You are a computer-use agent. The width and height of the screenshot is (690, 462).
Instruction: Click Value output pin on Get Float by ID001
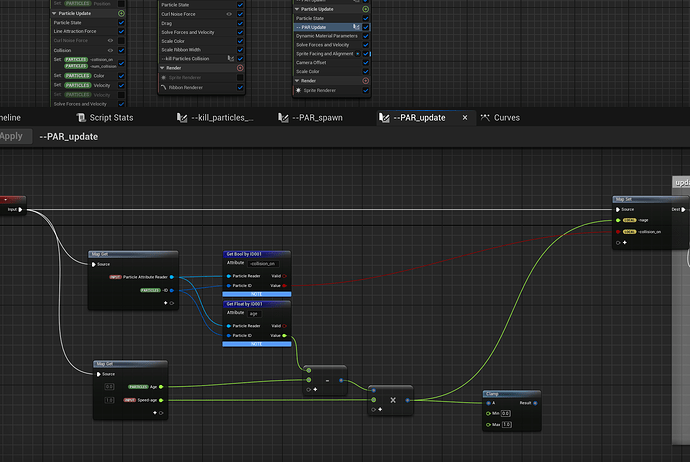pyautogui.click(x=285, y=335)
